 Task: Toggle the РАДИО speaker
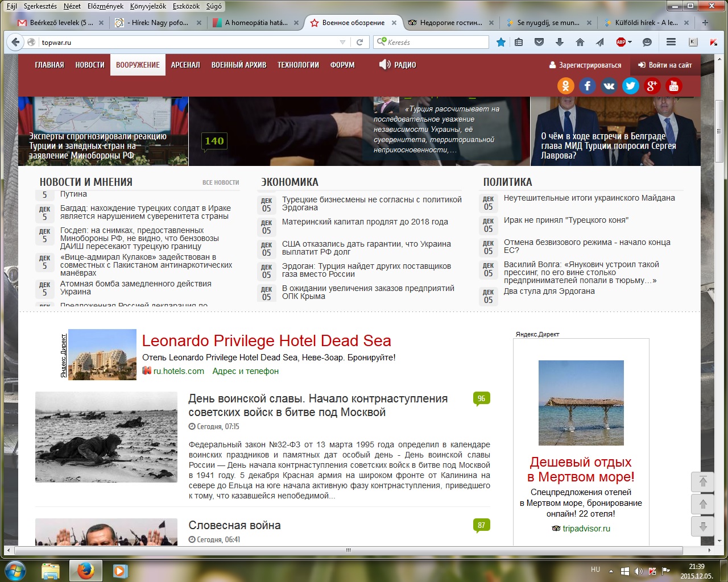coord(385,65)
